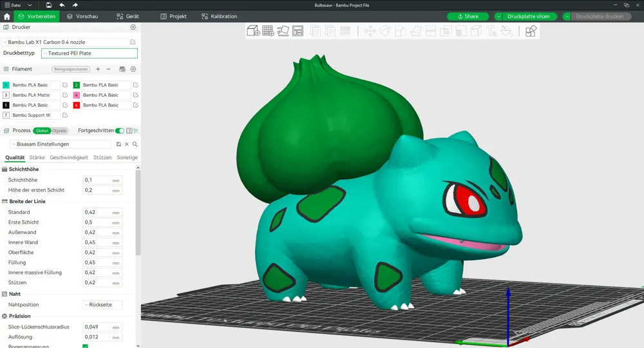644x348 pixels.
Task: Open the Kalibration tab
Action: (220, 17)
